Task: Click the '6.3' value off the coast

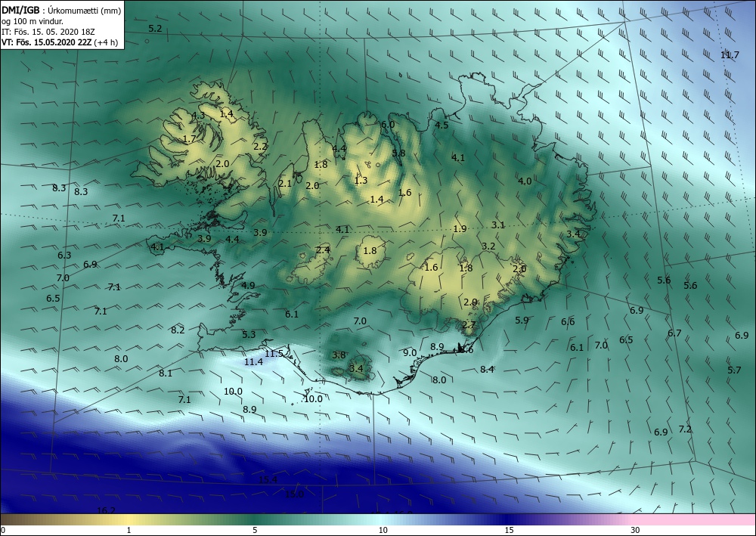Action: coord(64,256)
